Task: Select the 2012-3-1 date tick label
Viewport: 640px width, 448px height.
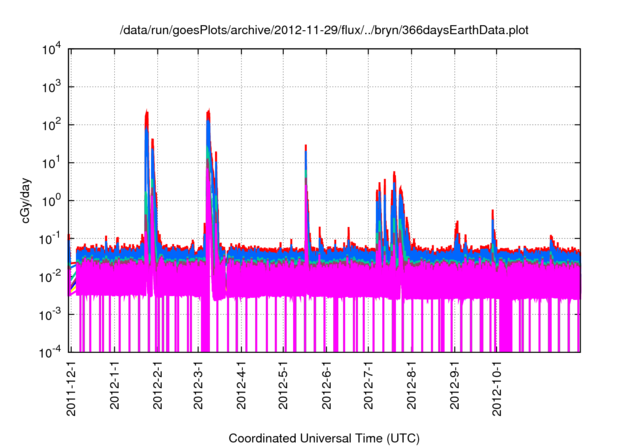Action: click(x=198, y=386)
